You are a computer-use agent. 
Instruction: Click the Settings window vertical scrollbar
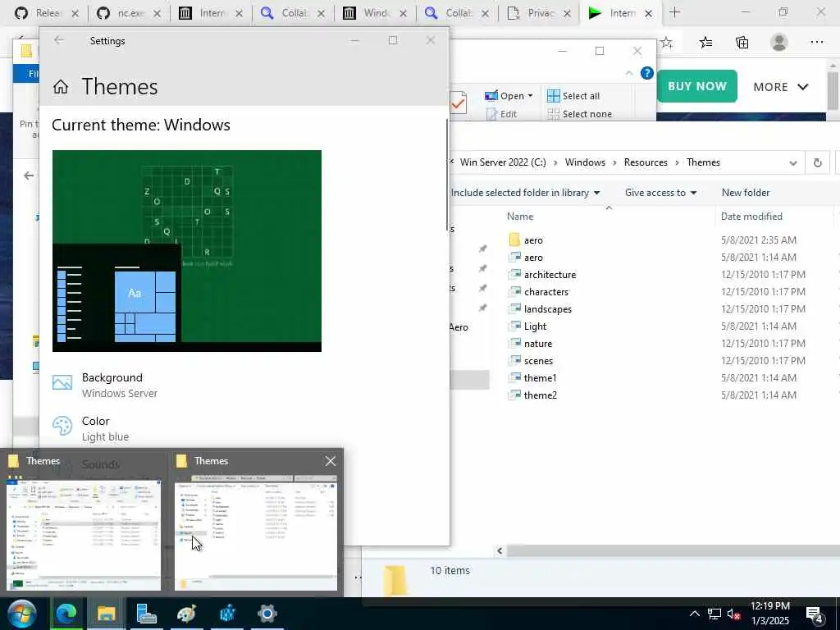pos(447,175)
